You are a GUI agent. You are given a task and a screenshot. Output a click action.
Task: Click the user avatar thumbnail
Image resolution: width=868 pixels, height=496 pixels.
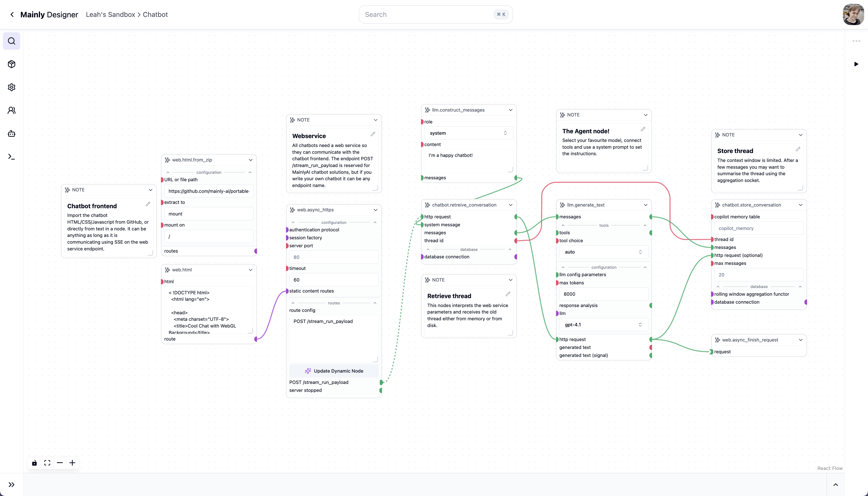(853, 15)
